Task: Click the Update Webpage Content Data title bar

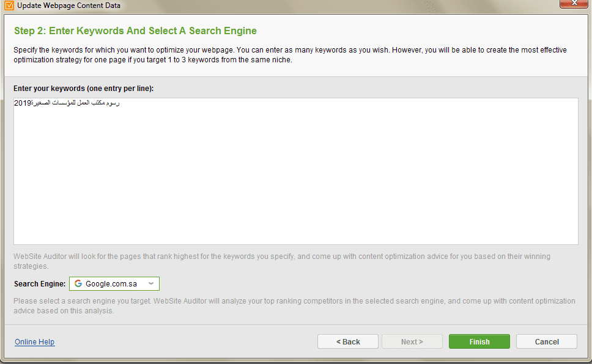Action: tap(68, 5)
